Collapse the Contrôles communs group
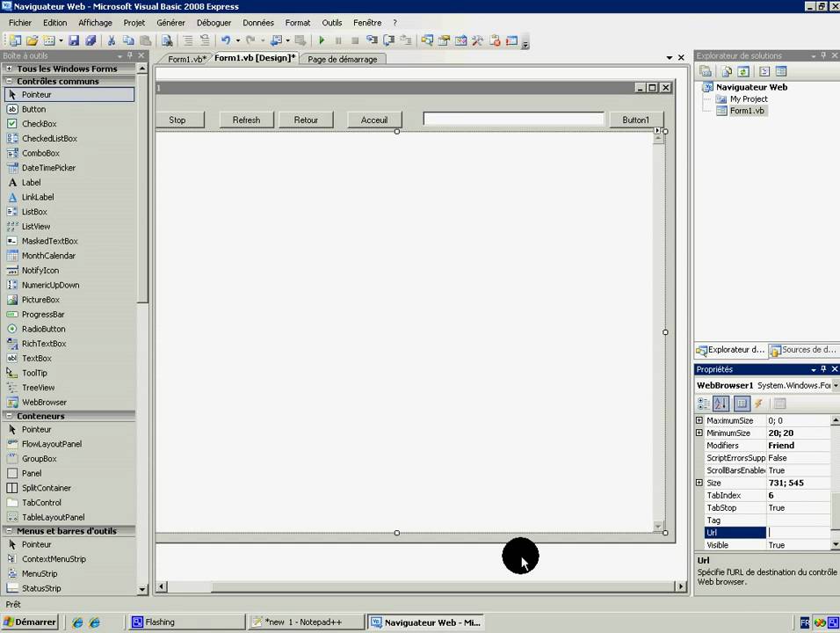 tap(9, 81)
